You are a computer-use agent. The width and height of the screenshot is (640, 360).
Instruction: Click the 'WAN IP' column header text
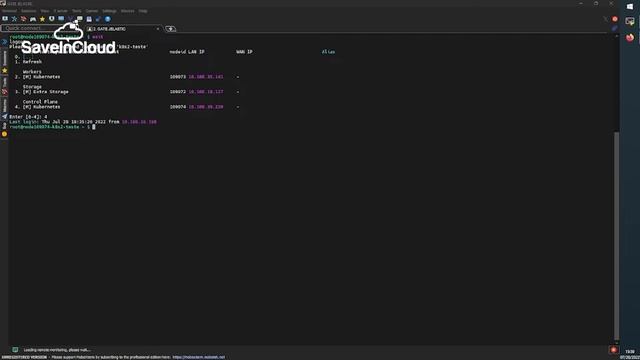pos(244,52)
